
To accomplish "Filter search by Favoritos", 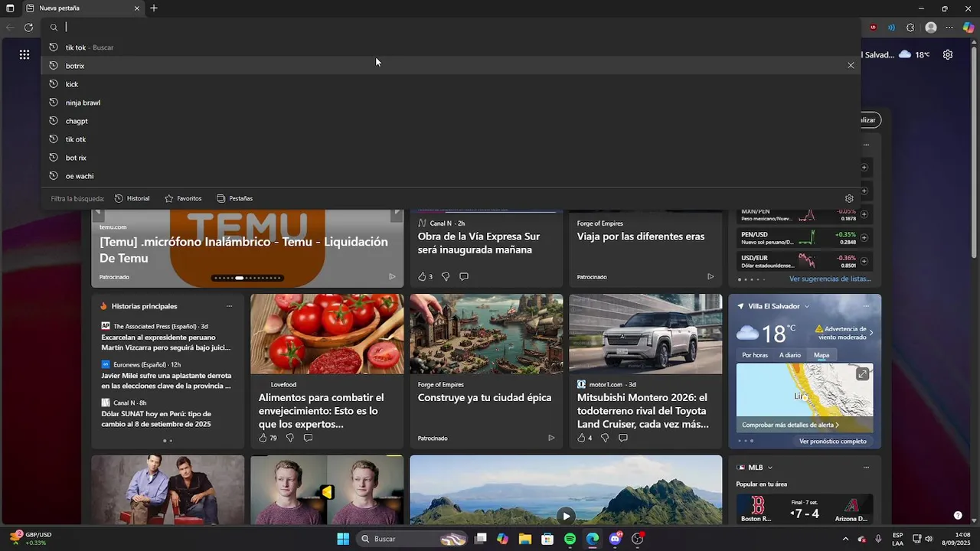I will click(x=183, y=198).
